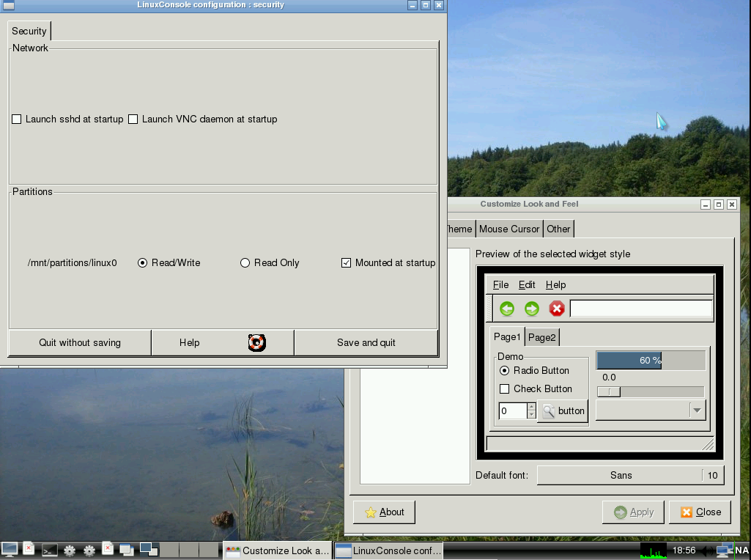
Task: Click the Apply button
Action: coord(633,512)
